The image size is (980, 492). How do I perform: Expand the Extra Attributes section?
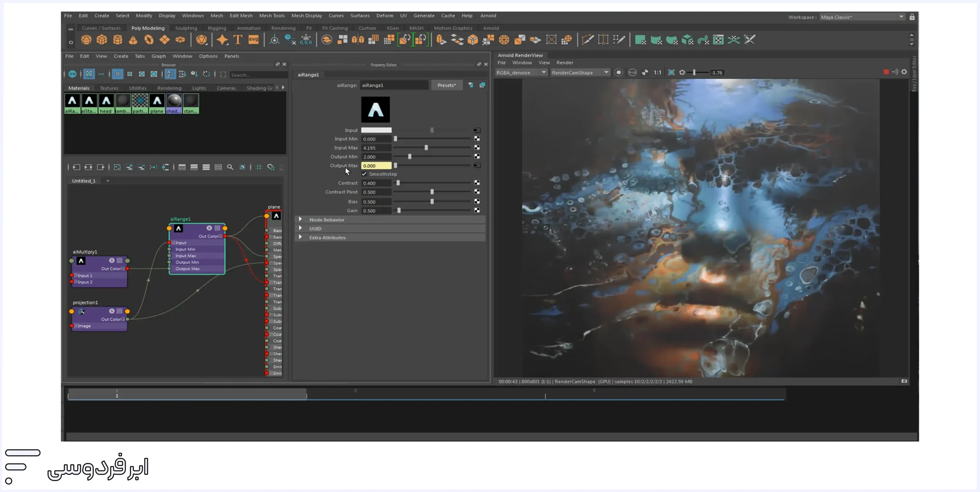point(327,237)
